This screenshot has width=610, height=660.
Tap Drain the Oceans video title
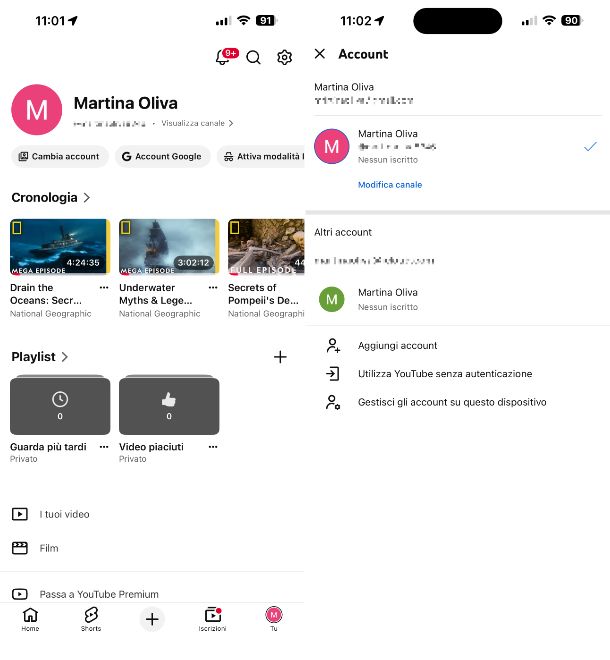click(x=46, y=294)
